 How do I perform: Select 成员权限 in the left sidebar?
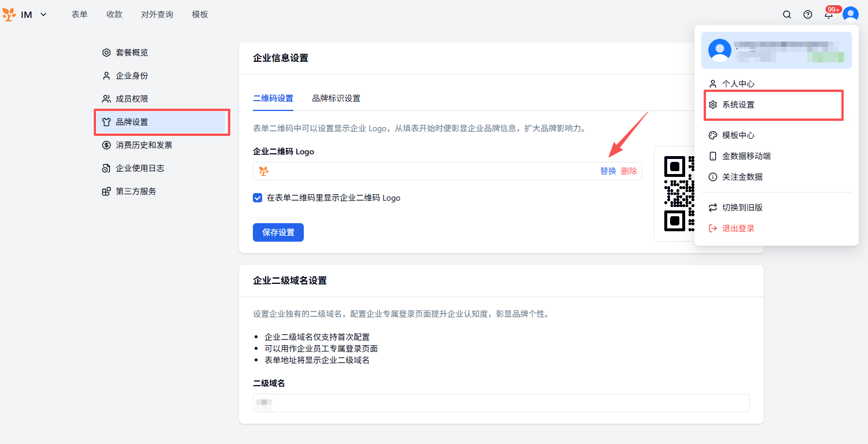tap(132, 99)
